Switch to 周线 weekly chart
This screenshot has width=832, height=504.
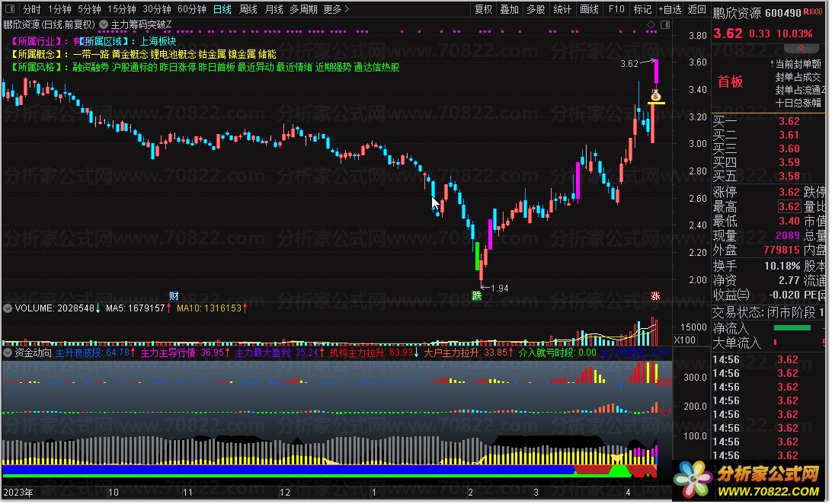[248, 9]
